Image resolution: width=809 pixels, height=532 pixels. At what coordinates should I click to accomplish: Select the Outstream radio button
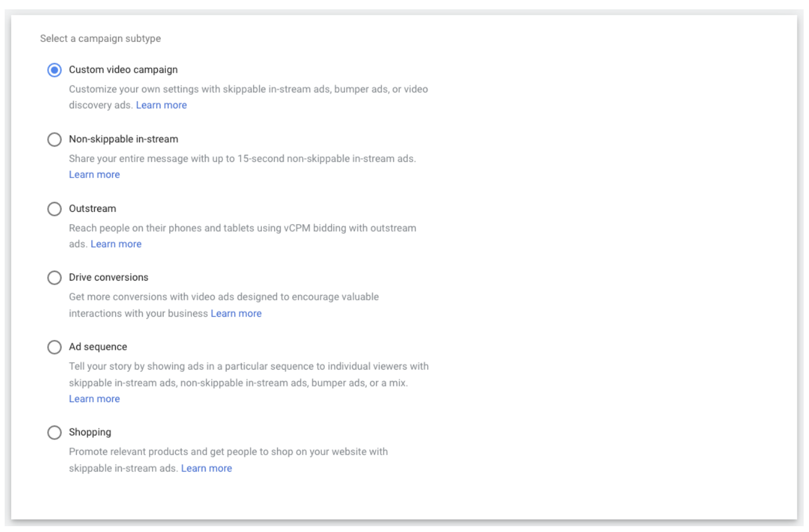pos(54,209)
